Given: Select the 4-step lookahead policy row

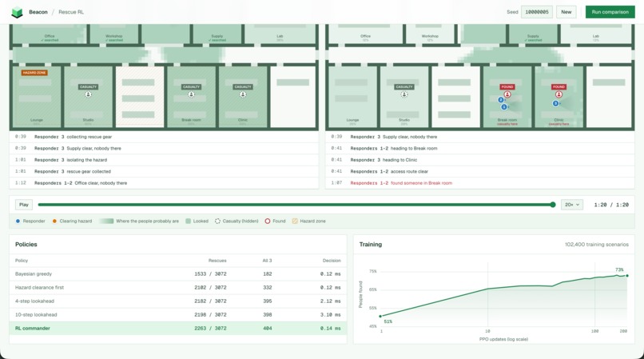Looking at the screenshot, I should [x=178, y=301].
